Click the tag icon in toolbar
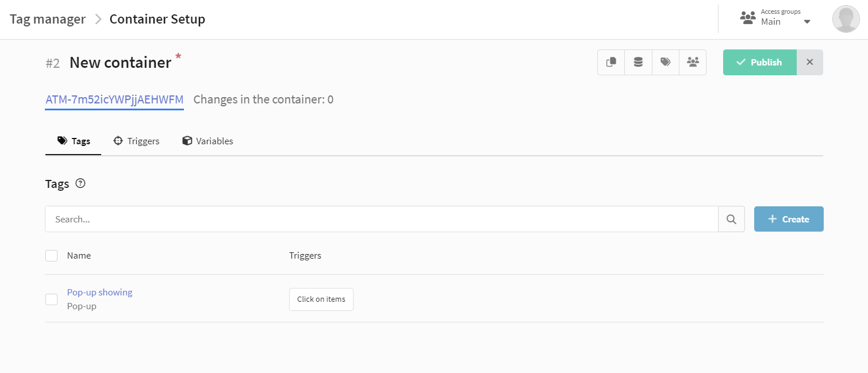The height and width of the screenshot is (373, 868). [x=666, y=62]
